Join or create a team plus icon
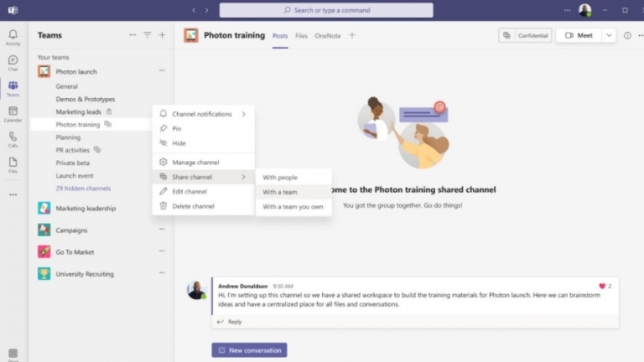The width and height of the screenshot is (644, 362). tap(162, 35)
